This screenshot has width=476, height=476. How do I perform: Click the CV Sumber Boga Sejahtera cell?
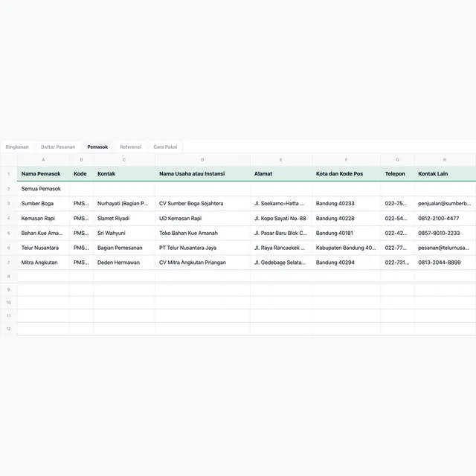pyautogui.click(x=202, y=203)
